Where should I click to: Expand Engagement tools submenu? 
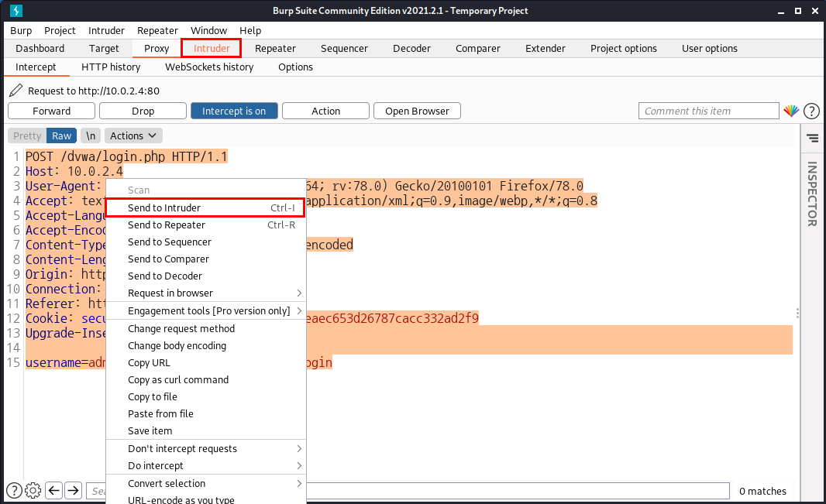206,311
